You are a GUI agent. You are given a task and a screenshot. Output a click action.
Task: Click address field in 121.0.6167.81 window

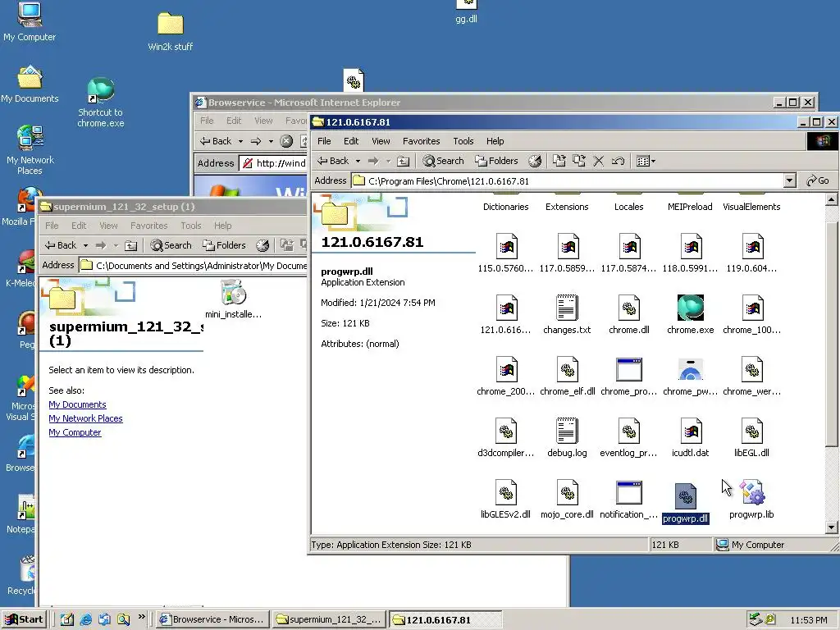point(567,180)
